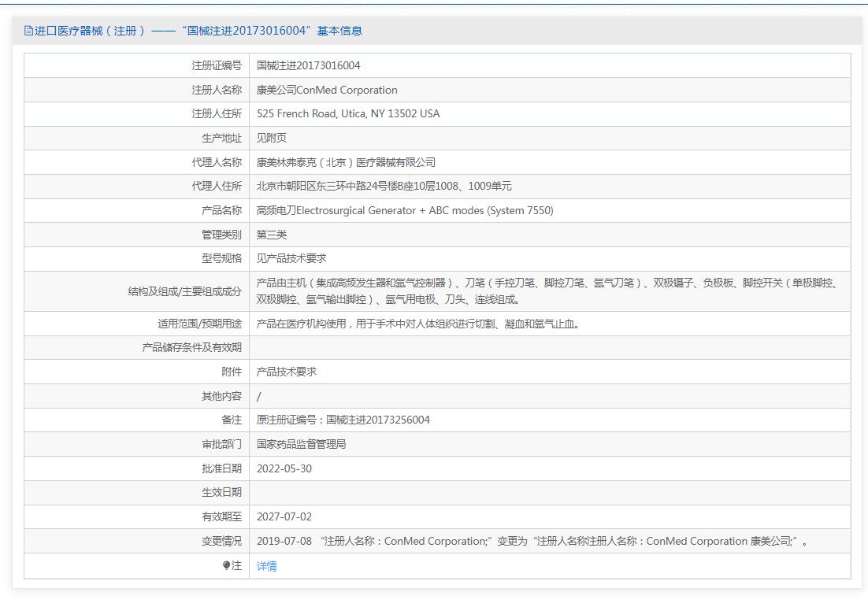Click address 525 French Road, Utica
The height and width of the screenshot is (607, 868).
pos(348,114)
